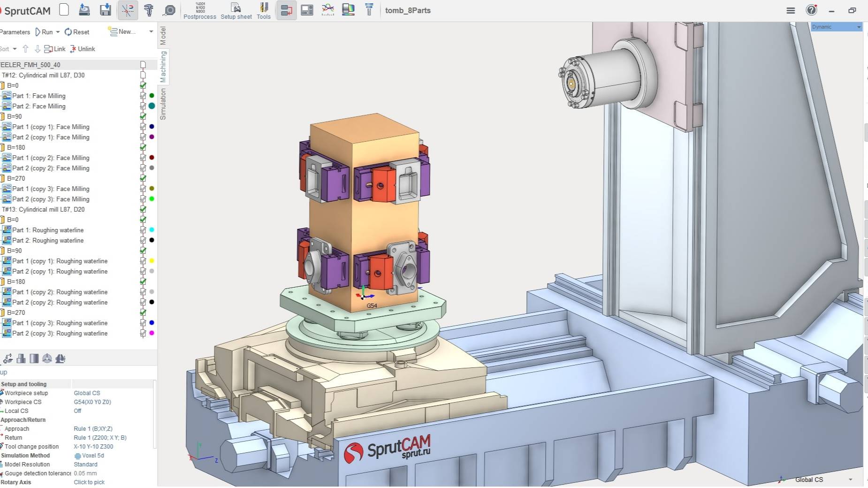Select the chuck fixture icon in lower panel

47,358
